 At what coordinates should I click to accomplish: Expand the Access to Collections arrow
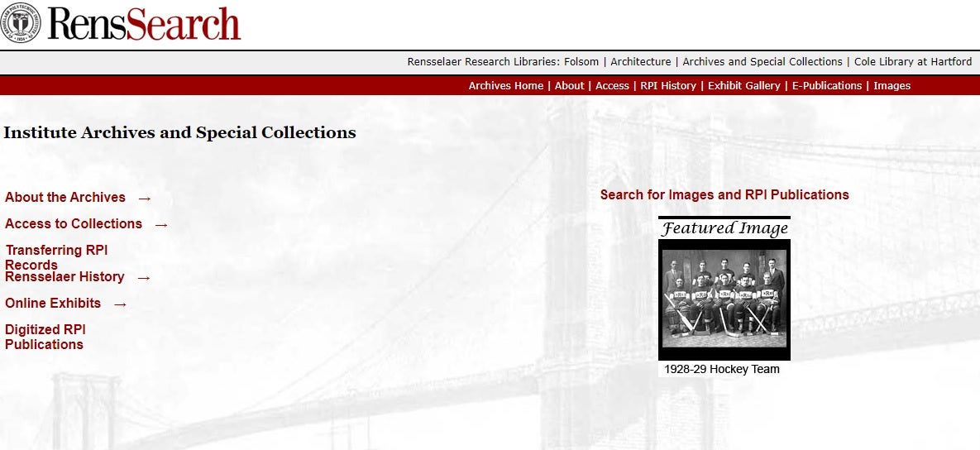(x=161, y=225)
